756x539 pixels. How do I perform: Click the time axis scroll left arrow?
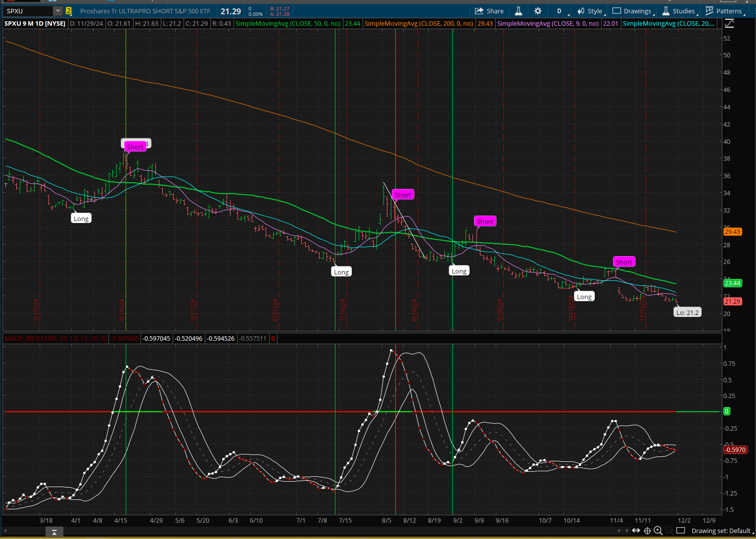tap(4, 531)
